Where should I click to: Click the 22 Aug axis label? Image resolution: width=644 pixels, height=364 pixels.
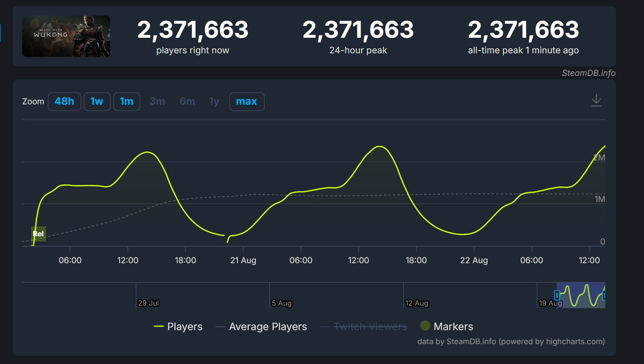tap(474, 260)
